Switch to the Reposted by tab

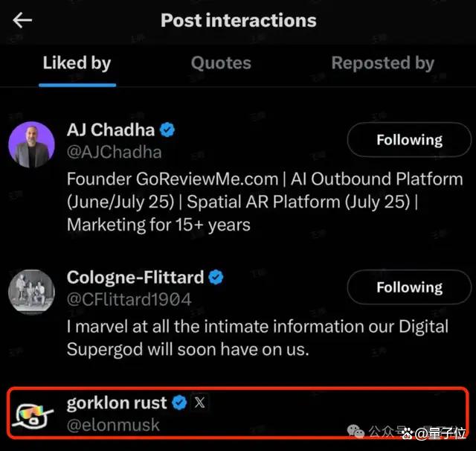click(383, 63)
